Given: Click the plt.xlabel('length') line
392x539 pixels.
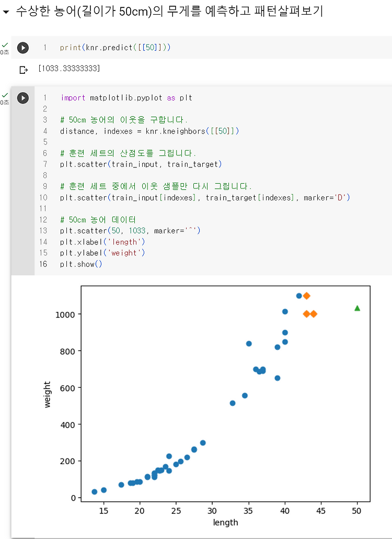Looking at the screenshot, I should (x=102, y=242).
